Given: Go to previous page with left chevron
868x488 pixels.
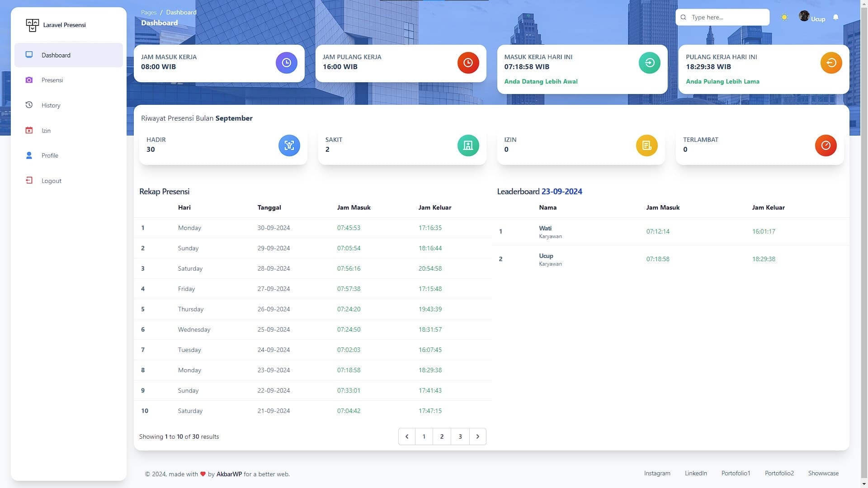Looking at the screenshot, I should [407, 436].
